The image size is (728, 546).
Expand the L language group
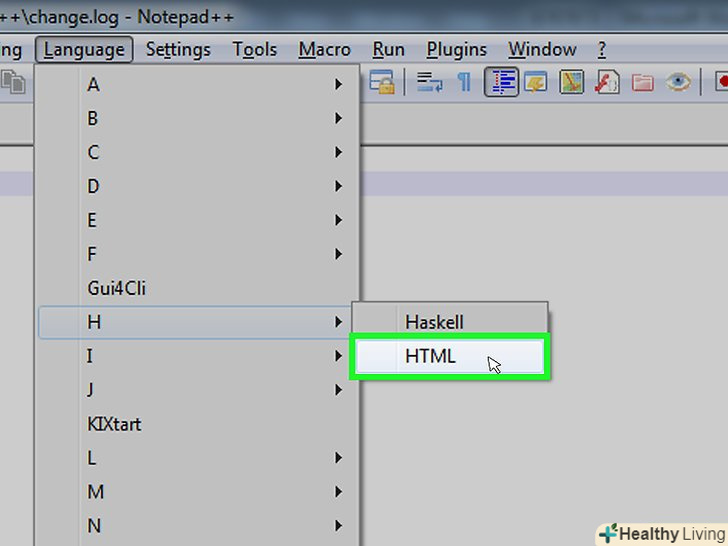click(197, 458)
